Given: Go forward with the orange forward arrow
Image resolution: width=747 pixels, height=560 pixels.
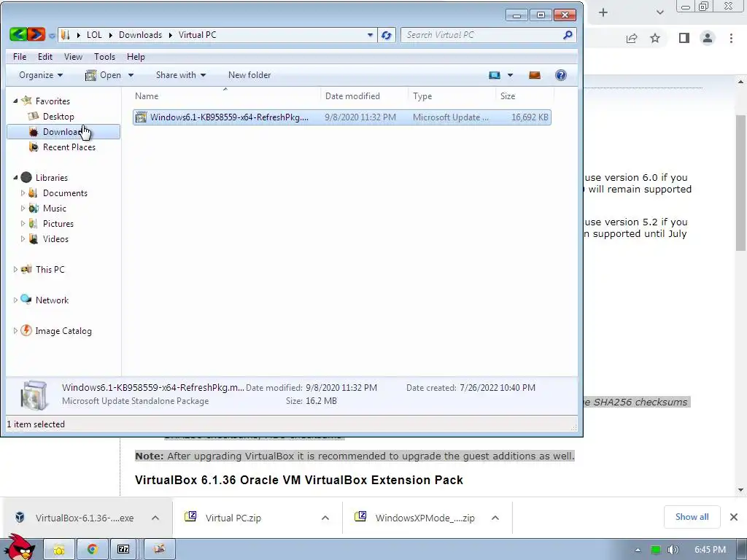Looking at the screenshot, I should click(x=36, y=34).
